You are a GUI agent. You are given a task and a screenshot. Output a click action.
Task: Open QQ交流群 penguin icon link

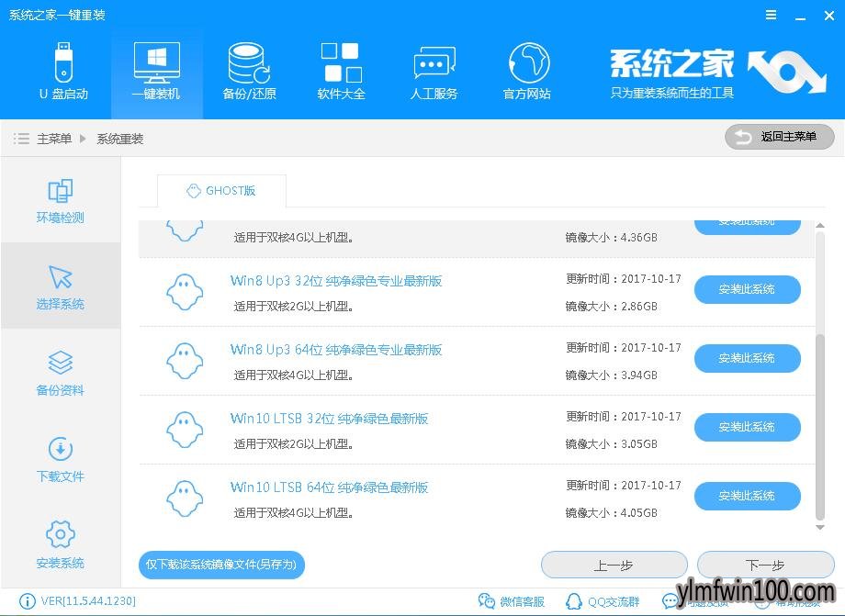tap(603, 601)
